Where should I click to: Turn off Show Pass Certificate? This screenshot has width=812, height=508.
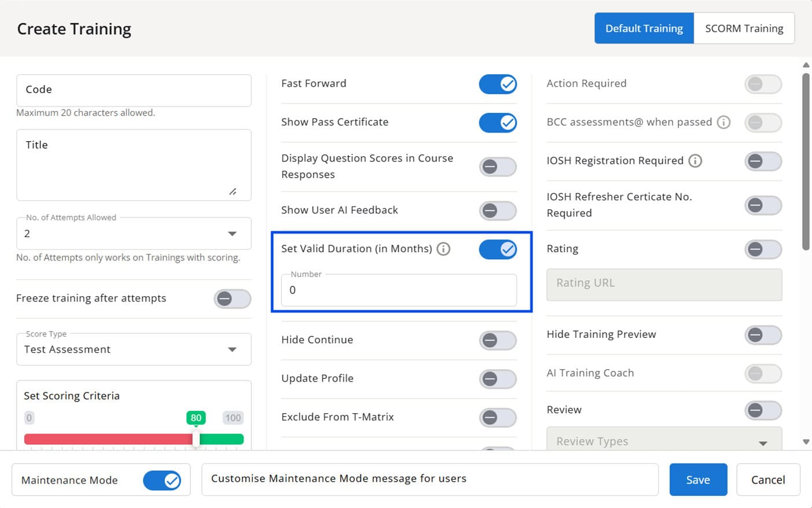pos(498,123)
